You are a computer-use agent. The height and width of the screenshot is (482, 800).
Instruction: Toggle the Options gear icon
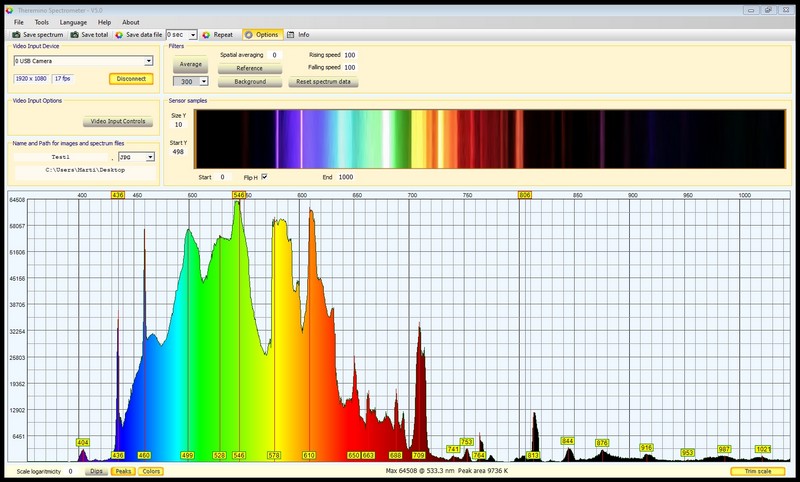click(x=249, y=34)
